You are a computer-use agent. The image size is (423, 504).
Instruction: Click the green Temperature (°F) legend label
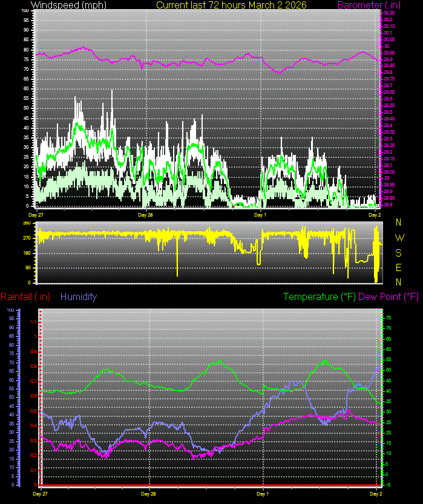320,296
